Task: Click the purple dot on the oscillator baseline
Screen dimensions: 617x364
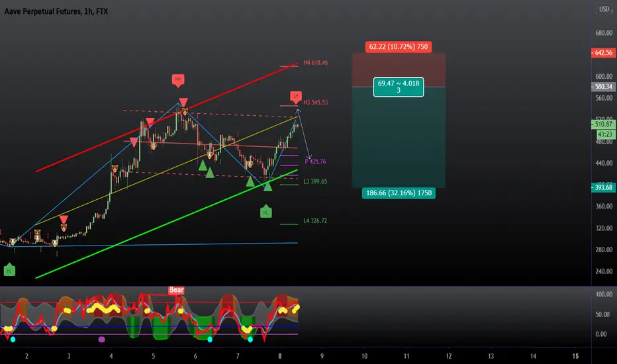Action: [x=101, y=340]
